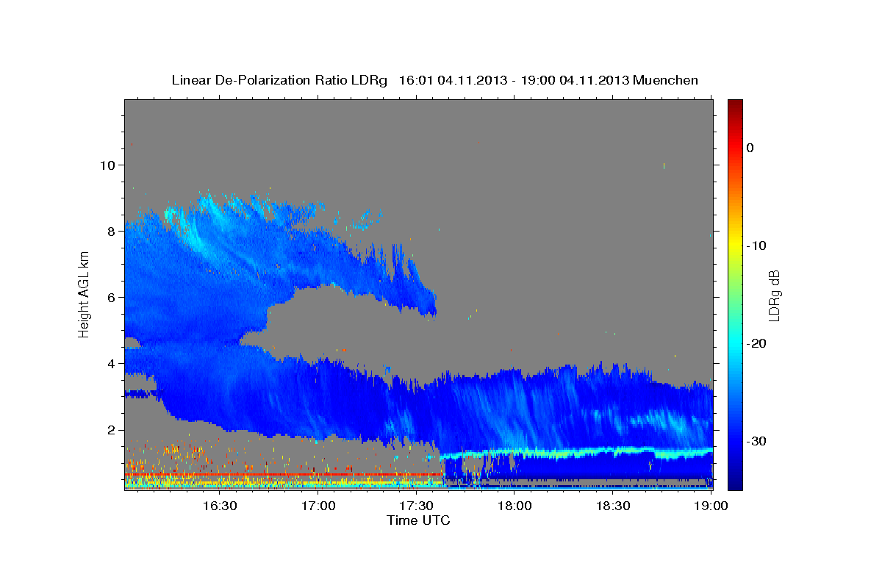
Task: Click the 'Time UTC' axis label
Action: [x=418, y=520]
